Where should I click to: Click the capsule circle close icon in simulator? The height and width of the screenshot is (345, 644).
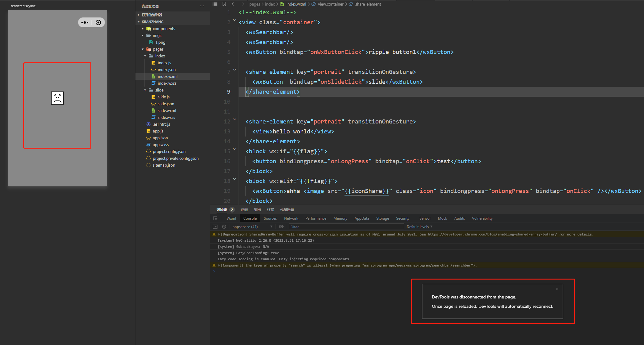coord(98,22)
